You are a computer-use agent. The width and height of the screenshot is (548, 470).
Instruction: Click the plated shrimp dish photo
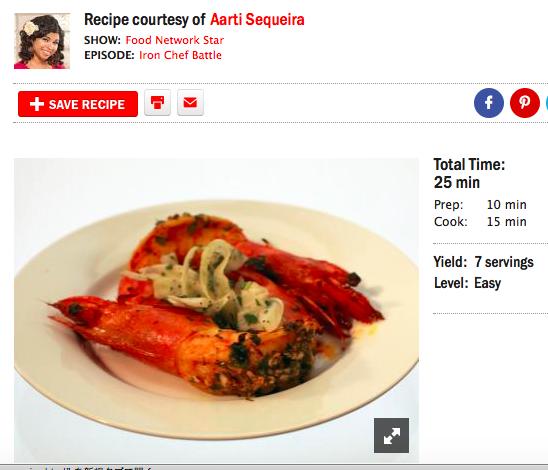click(x=216, y=310)
